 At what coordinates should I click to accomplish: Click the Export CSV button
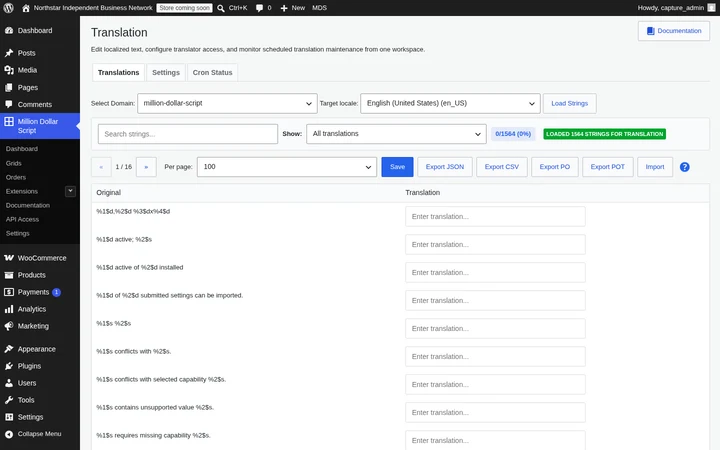[501, 167]
